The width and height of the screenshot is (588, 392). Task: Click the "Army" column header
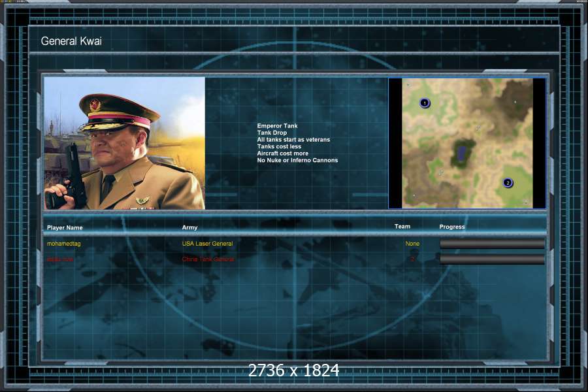point(189,227)
